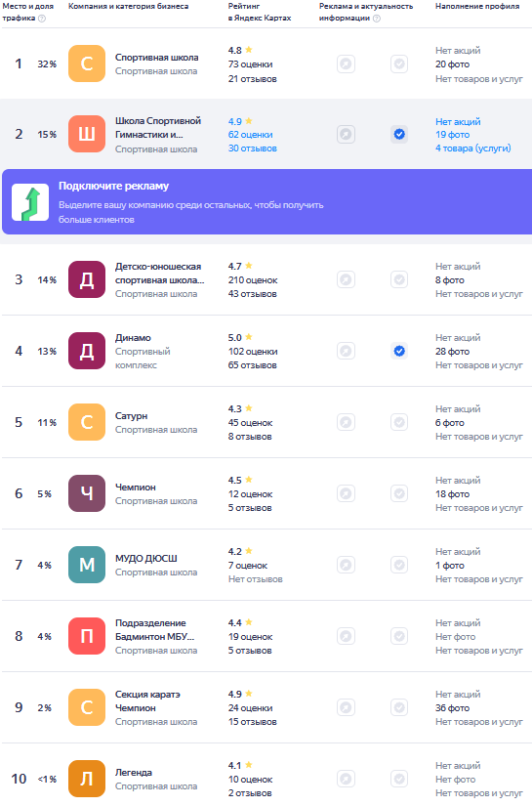Click the '20 фото' text

pos(452,64)
